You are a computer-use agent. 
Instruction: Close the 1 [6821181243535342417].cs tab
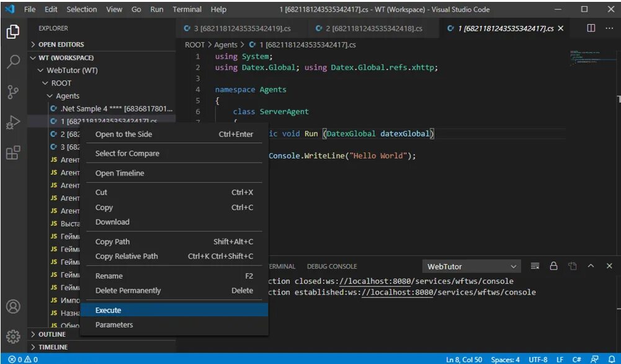[x=560, y=29]
